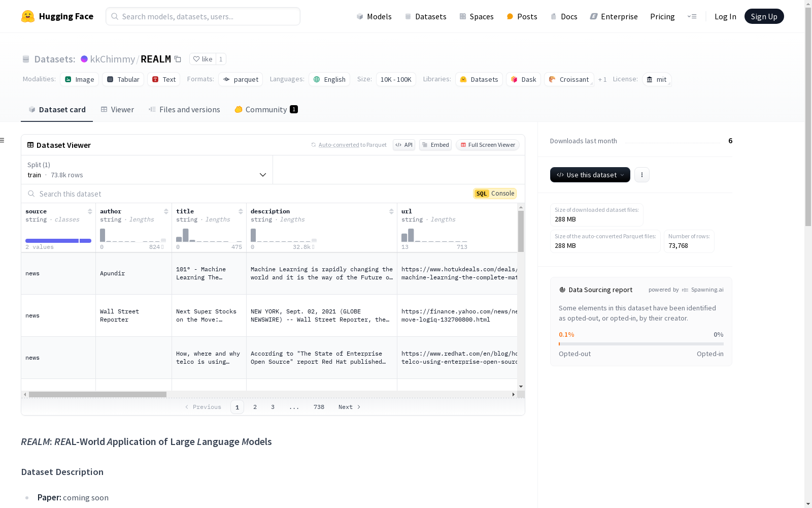Select the Wall Street Reporter author cell
The image size is (812, 508).
point(134,315)
